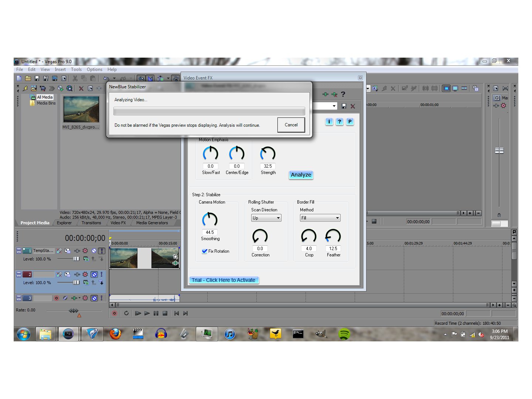532x399 pixels.
Task: Click the New project icon
Action: (x=19, y=78)
